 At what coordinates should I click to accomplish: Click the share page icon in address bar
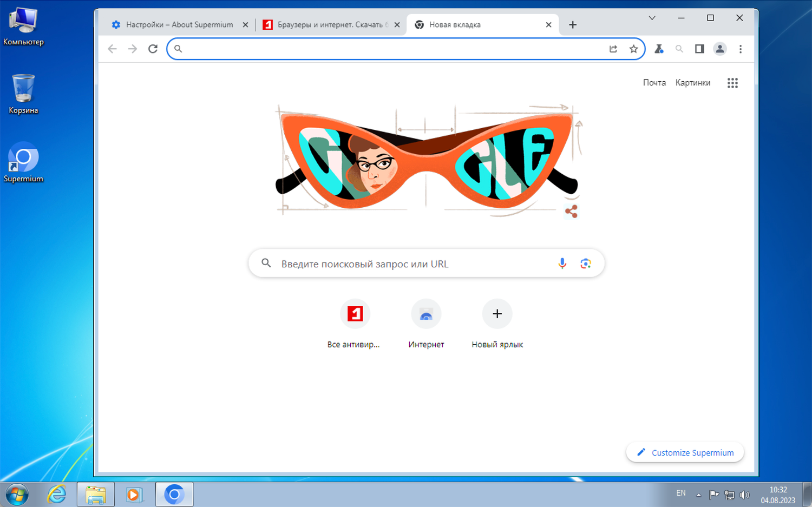coord(613,49)
